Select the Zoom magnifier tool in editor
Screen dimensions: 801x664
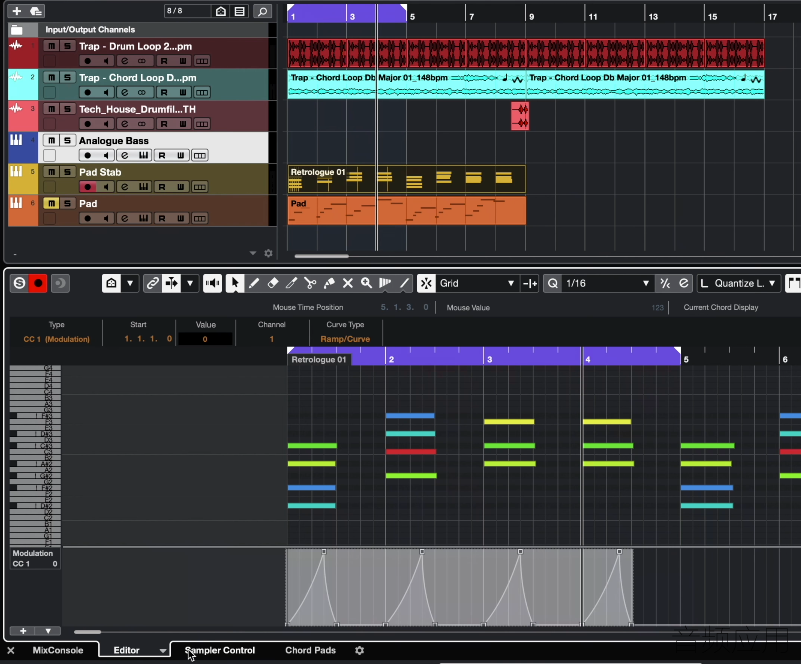coord(366,283)
